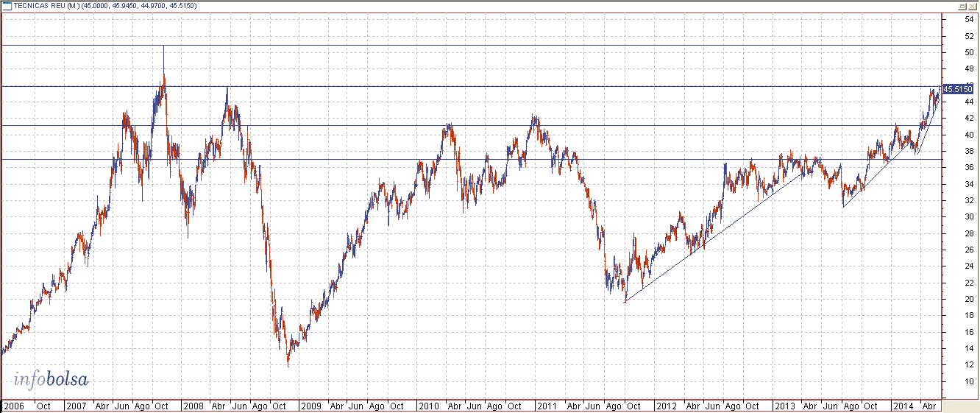The width and height of the screenshot is (980, 413).
Task: Maximize the TECNICAS REU chart window
Action: coord(962,5)
